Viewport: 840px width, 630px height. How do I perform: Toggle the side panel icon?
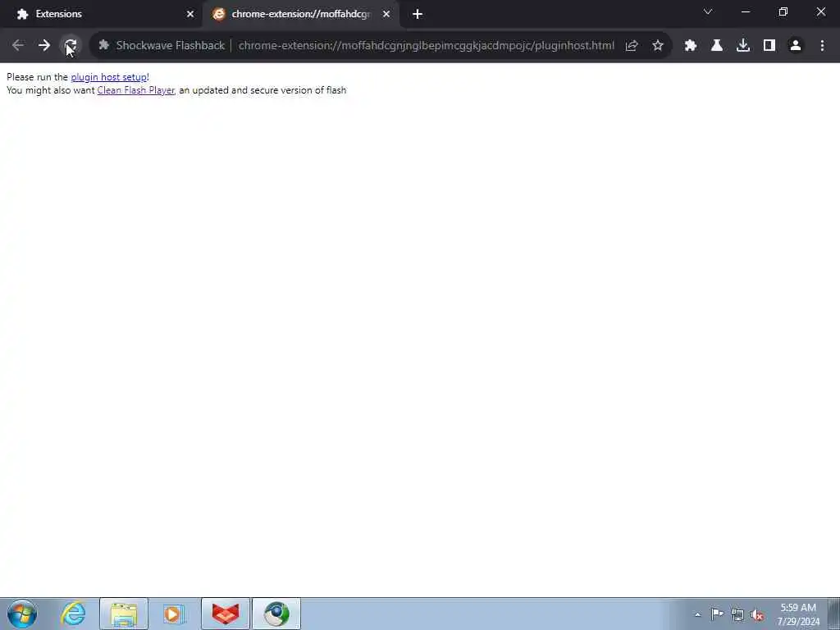click(769, 46)
